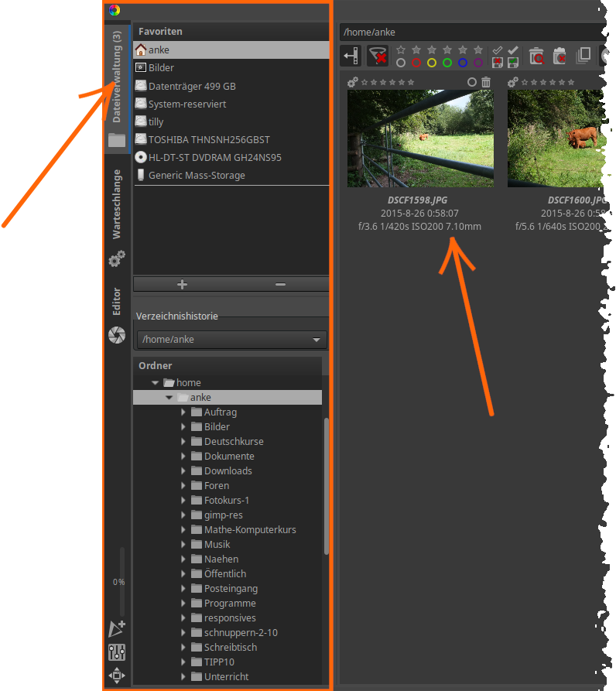Clear all filters with the funnel icon
The width and height of the screenshot is (616, 691).
[x=378, y=56]
